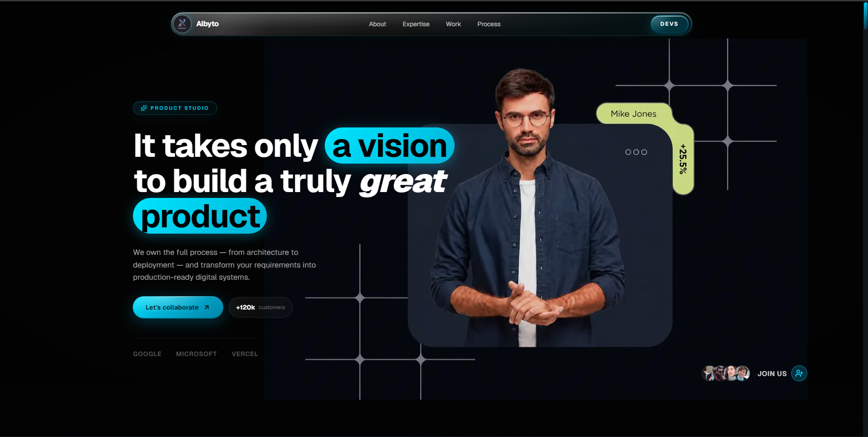Click the +25.5% green vertical tag

click(x=683, y=159)
